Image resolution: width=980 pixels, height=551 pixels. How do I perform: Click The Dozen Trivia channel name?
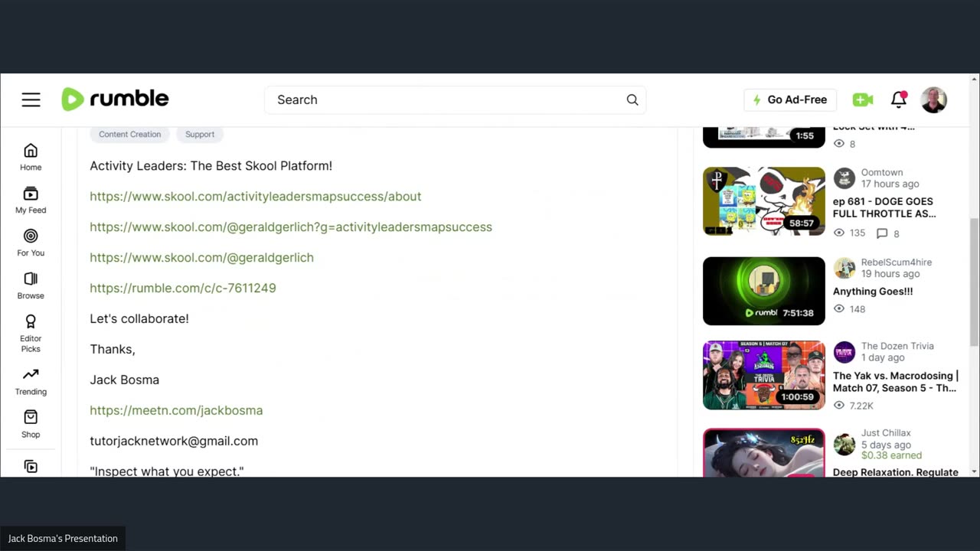click(897, 346)
